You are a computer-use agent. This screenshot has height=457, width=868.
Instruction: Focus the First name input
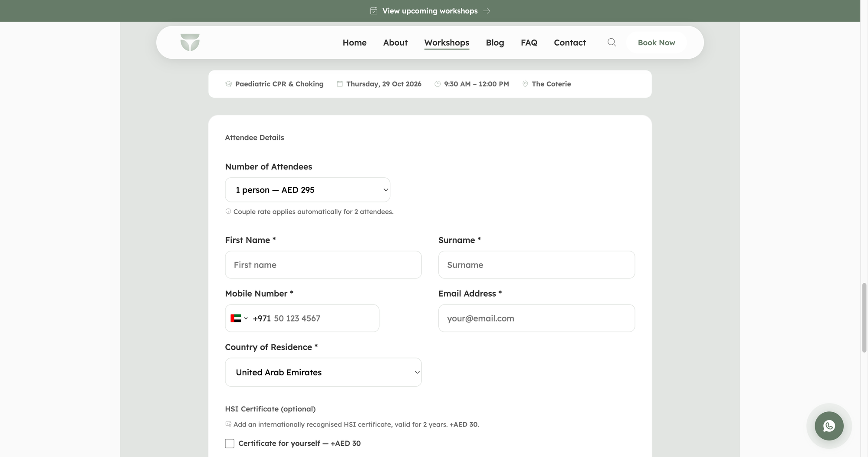[x=323, y=265]
